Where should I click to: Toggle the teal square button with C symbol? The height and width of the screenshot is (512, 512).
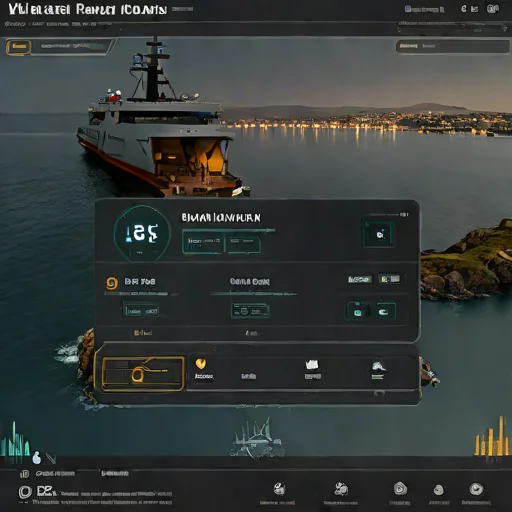click(x=386, y=311)
